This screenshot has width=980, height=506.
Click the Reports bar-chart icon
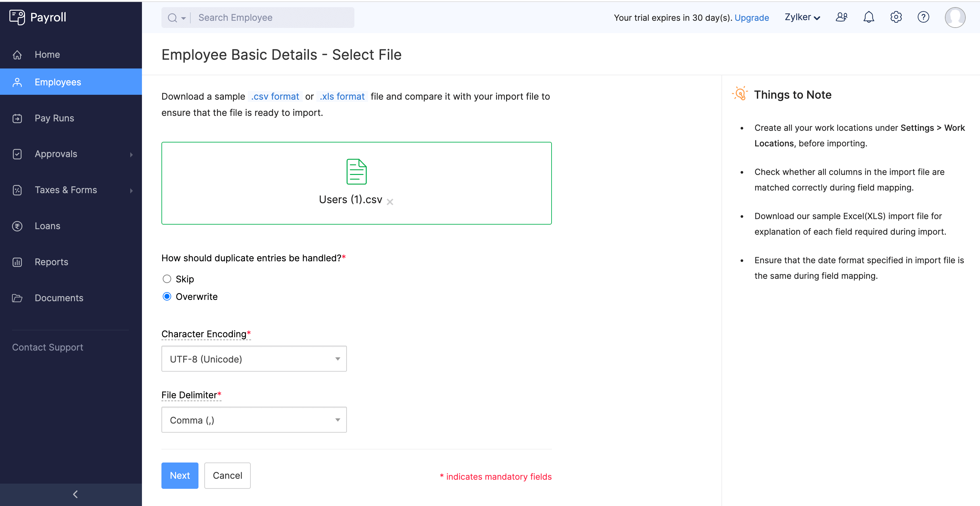(x=18, y=262)
